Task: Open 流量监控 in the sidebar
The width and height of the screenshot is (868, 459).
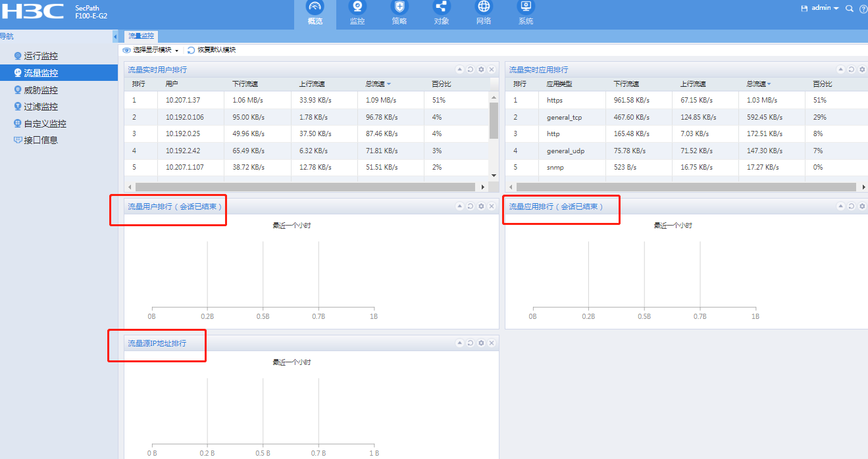Action: tap(41, 73)
